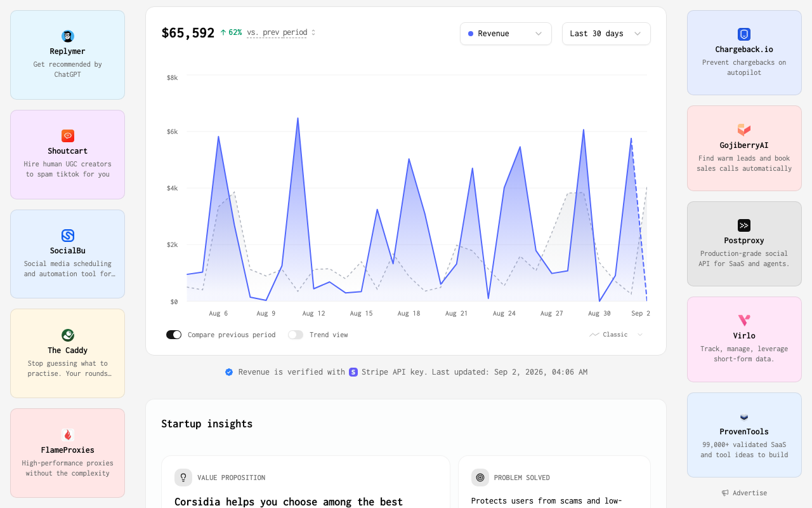Click the ProvenTools card title
Screen dimensions: 812x508
(x=744, y=432)
